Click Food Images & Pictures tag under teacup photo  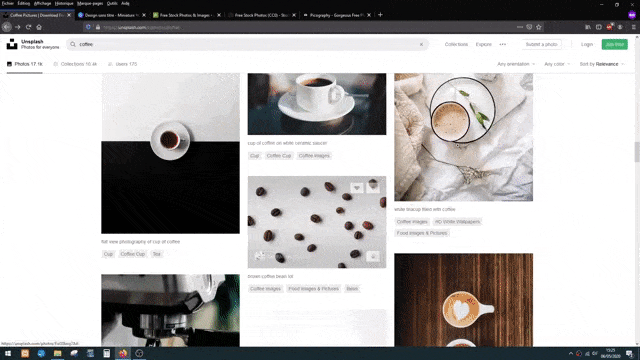pyautogui.click(x=422, y=233)
